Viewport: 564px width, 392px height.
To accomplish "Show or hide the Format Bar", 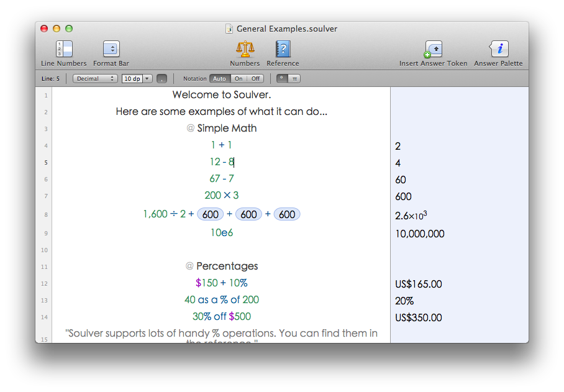I will [111, 49].
